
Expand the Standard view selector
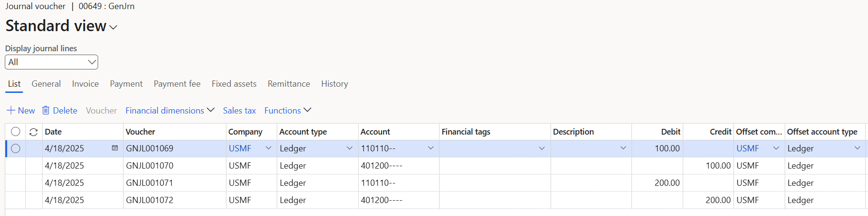pyautogui.click(x=113, y=27)
